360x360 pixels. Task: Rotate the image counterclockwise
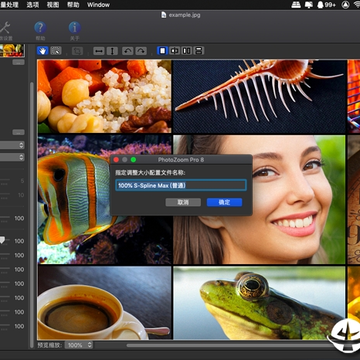(127, 51)
